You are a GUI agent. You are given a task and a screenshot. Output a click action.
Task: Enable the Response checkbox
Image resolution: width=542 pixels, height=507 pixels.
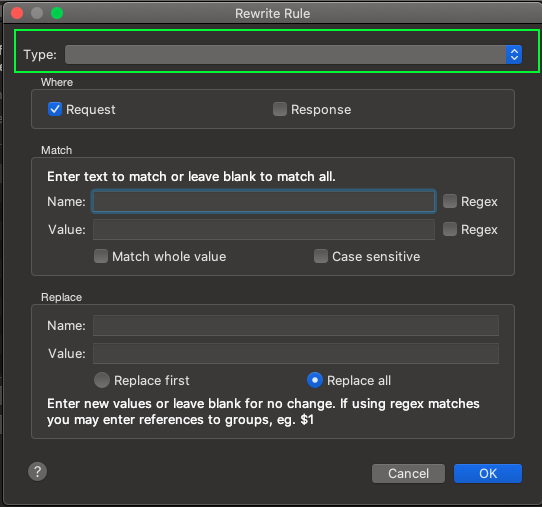(x=280, y=109)
